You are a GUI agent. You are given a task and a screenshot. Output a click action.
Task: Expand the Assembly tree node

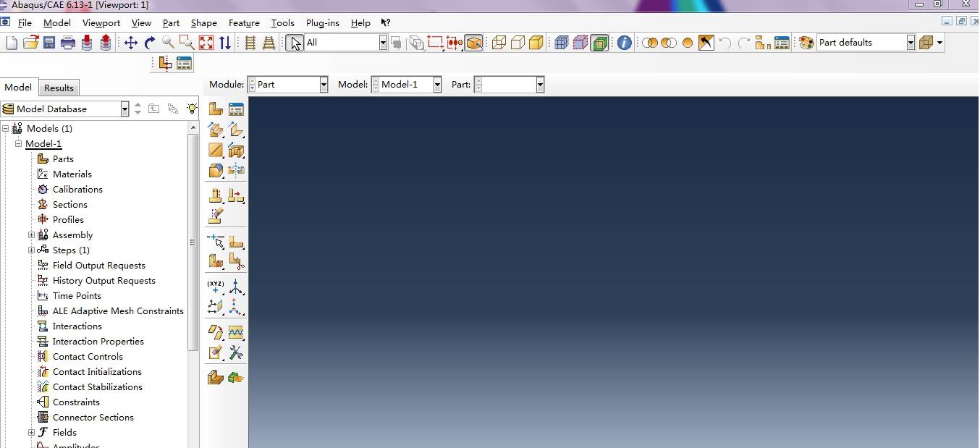click(31, 235)
